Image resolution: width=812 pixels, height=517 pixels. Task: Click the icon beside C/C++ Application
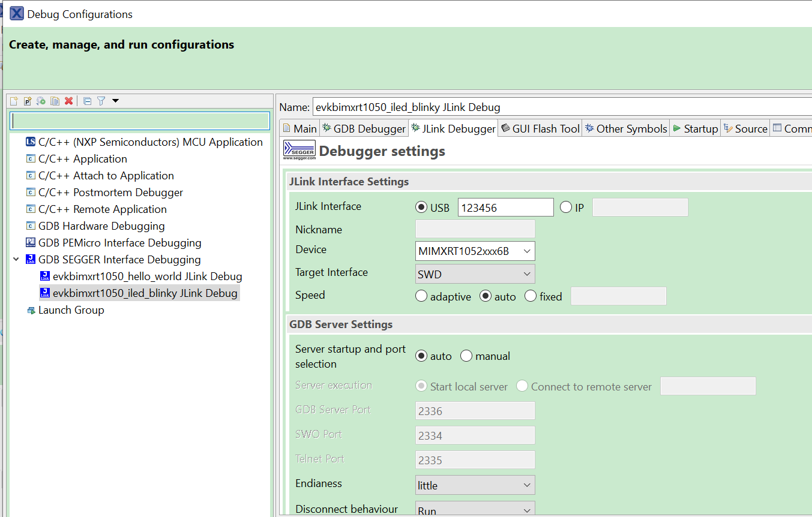(x=31, y=159)
